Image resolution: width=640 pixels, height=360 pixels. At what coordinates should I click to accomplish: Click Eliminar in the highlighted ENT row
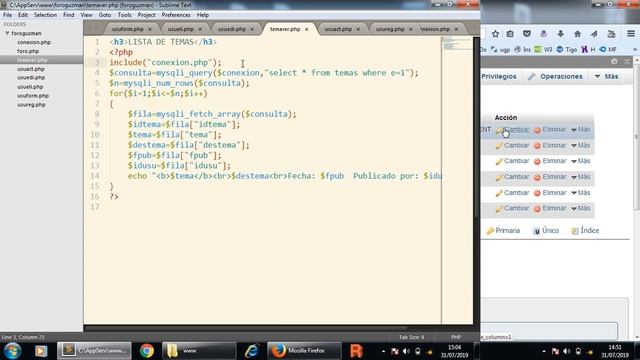click(550, 130)
